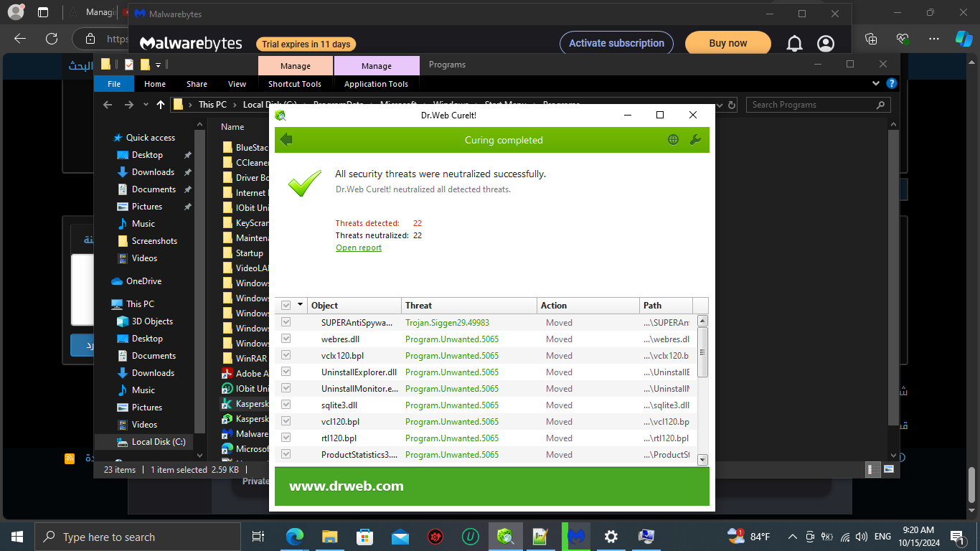Open Microsoft Edge from taskbar

coord(295,536)
